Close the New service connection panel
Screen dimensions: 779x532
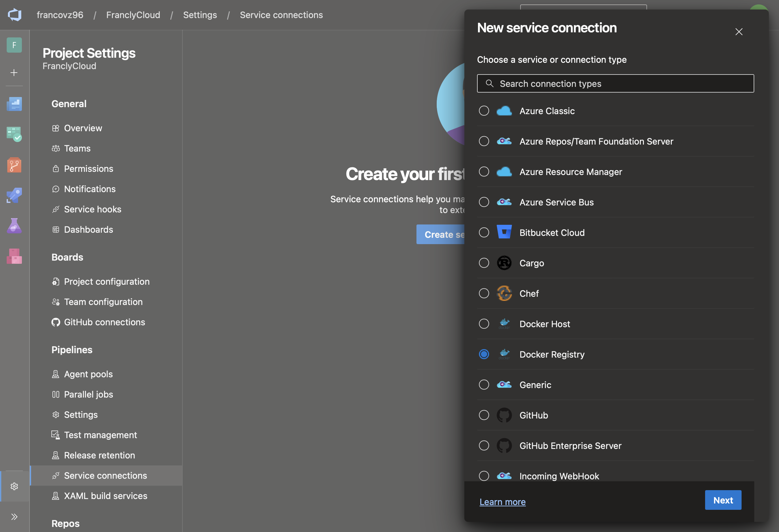739,32
